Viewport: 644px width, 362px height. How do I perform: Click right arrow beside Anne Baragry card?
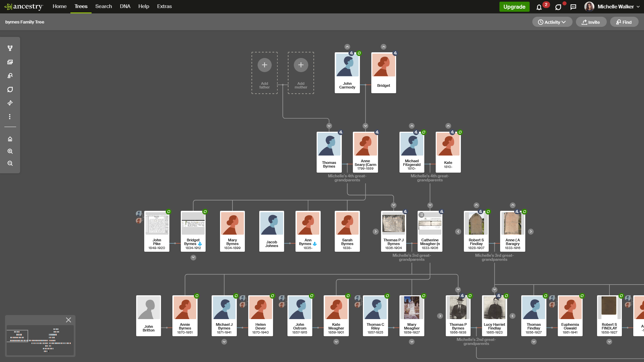531,232
